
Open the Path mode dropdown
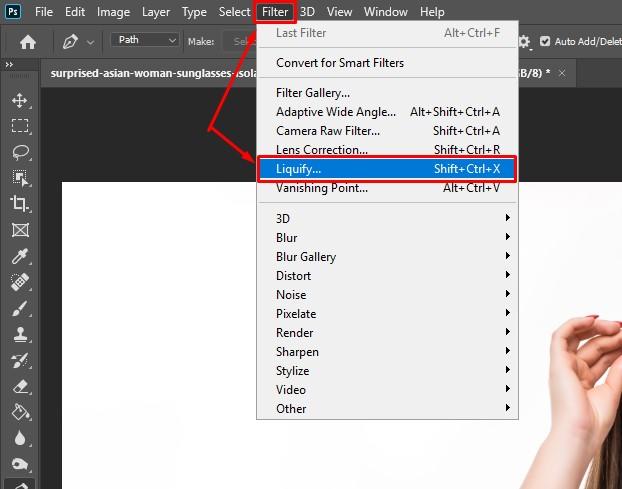[145, 40]
